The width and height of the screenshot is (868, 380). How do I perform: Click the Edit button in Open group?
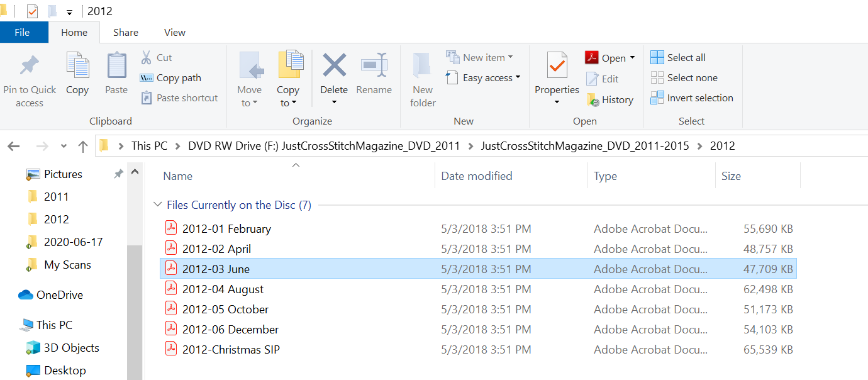603,79
